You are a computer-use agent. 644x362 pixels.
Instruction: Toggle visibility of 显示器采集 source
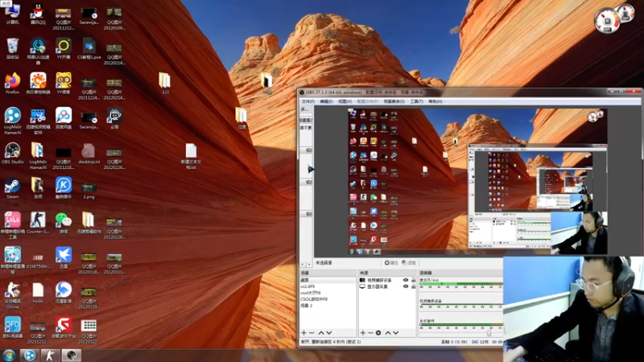pos(406,286)
